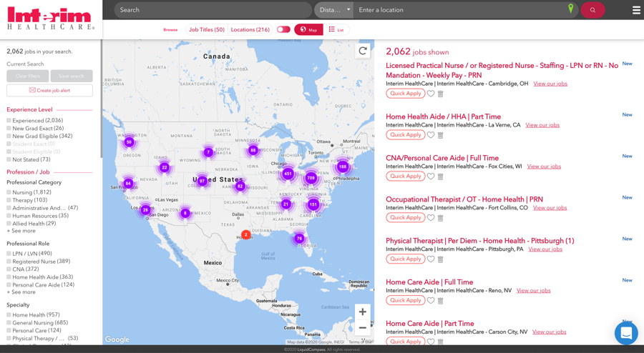This screenshot has width=644, height=353.
Task: Check the New Grad Eligible (342) filter
Action: (x=9, y=136)
